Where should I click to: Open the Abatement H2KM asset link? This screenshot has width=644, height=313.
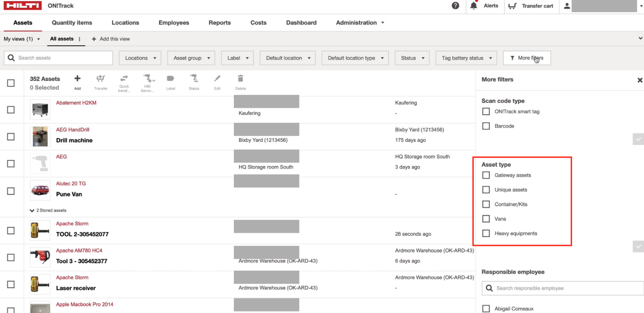pyautogui.click(x=76, y=103)
